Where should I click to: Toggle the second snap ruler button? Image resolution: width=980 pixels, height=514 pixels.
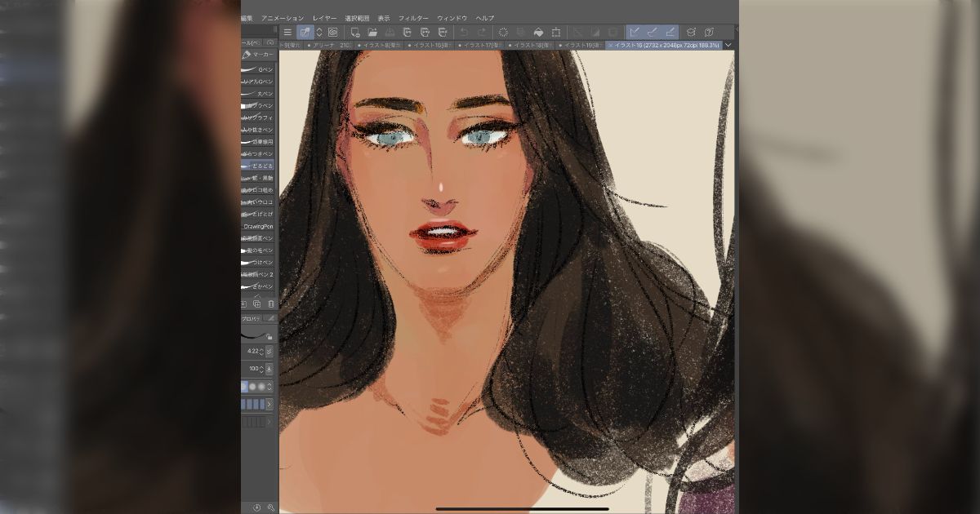pos(652,33)
